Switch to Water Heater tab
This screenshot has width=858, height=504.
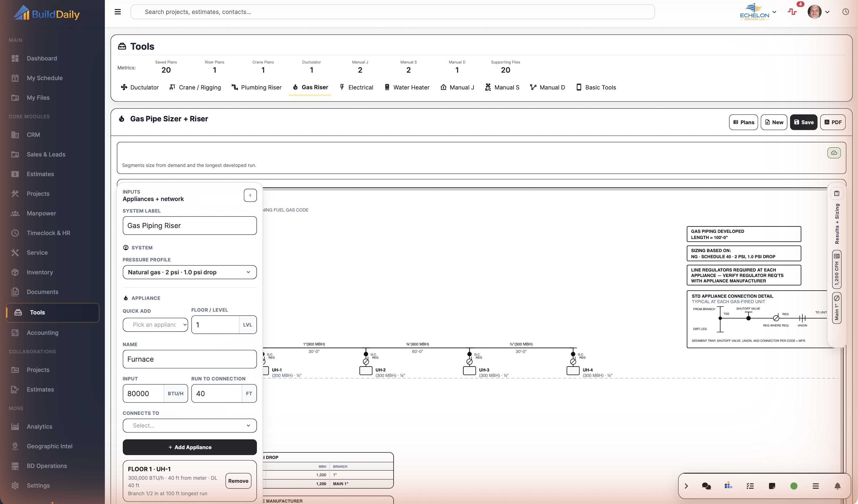point(407,87)
